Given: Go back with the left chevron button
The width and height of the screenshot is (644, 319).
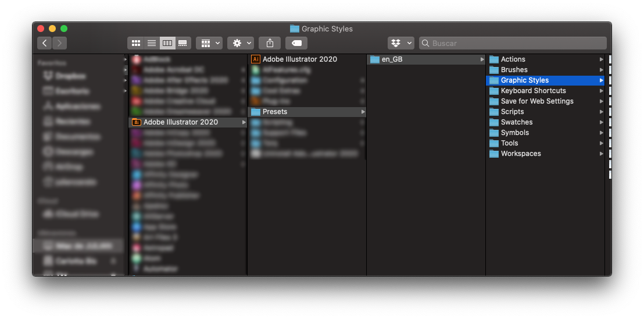Looking at the screenshot, I should pyautogui.click(x=44, y=43).
